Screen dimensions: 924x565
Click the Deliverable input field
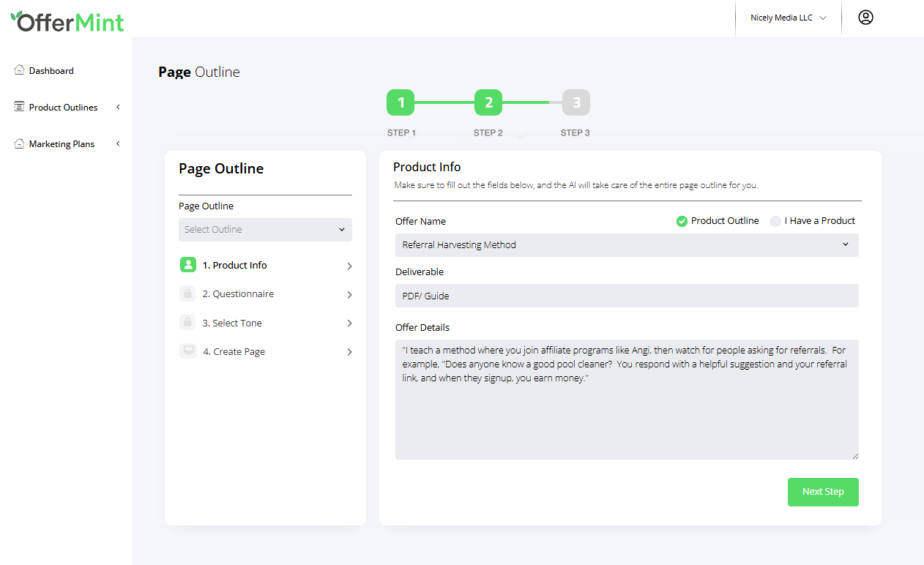click(x=627, y=296)
